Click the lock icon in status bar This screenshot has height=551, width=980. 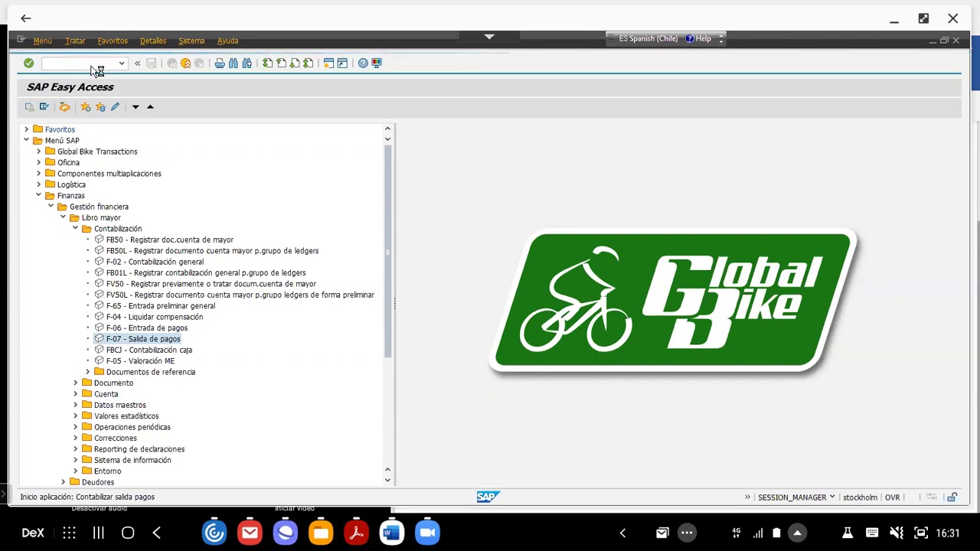click(x=952, y=497)
